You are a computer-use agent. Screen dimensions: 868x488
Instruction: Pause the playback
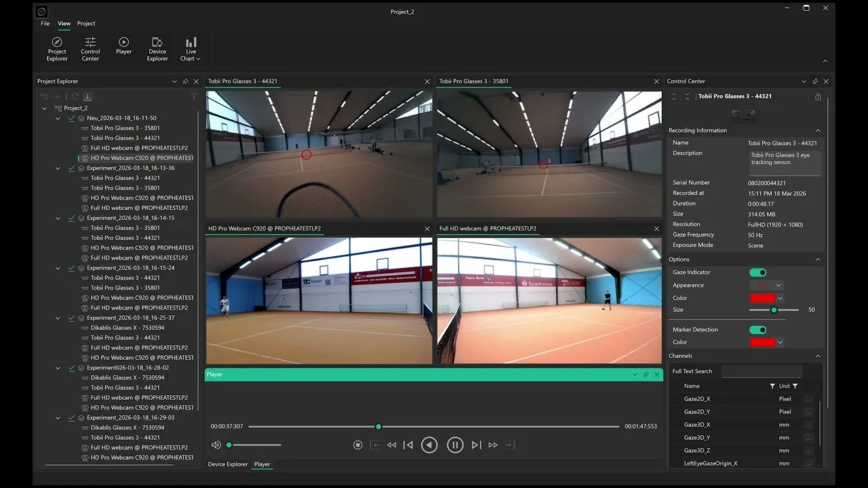pyautogui.click(x=455, y=445)
